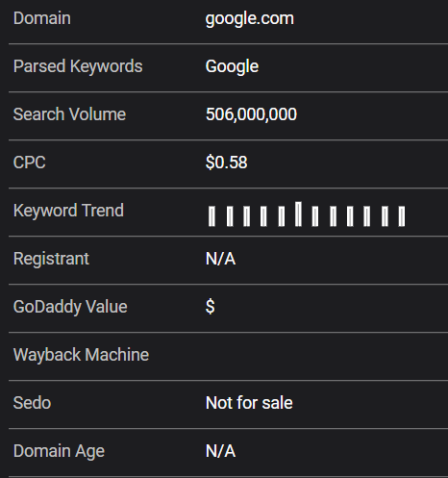Select the Google parsed keyword value

tap(232, 67)
